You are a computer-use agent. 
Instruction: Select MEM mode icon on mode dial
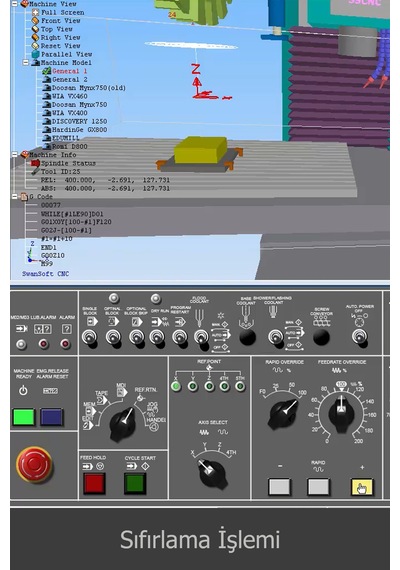point(90,412)
